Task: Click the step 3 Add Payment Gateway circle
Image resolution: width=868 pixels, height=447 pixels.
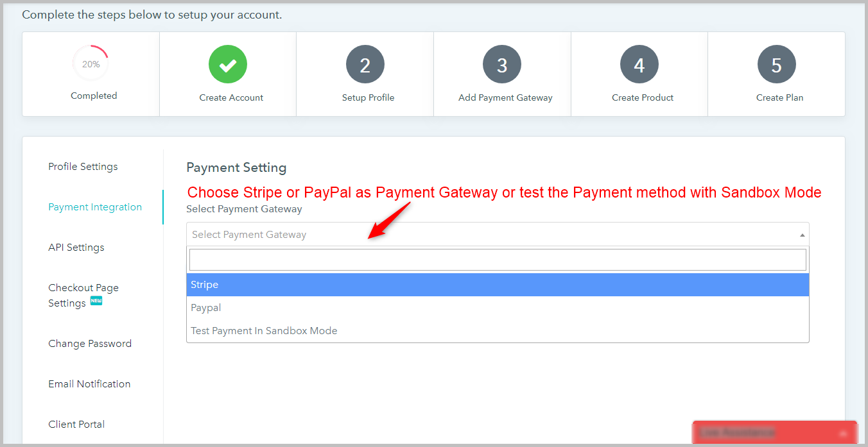Action: click(502, 64)
